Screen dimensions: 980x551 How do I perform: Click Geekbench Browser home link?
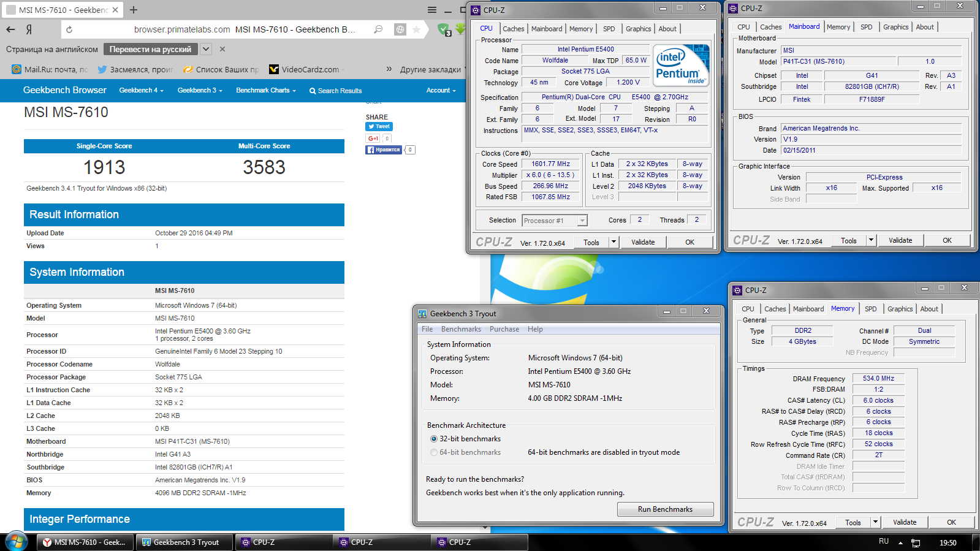coord(64,90)
